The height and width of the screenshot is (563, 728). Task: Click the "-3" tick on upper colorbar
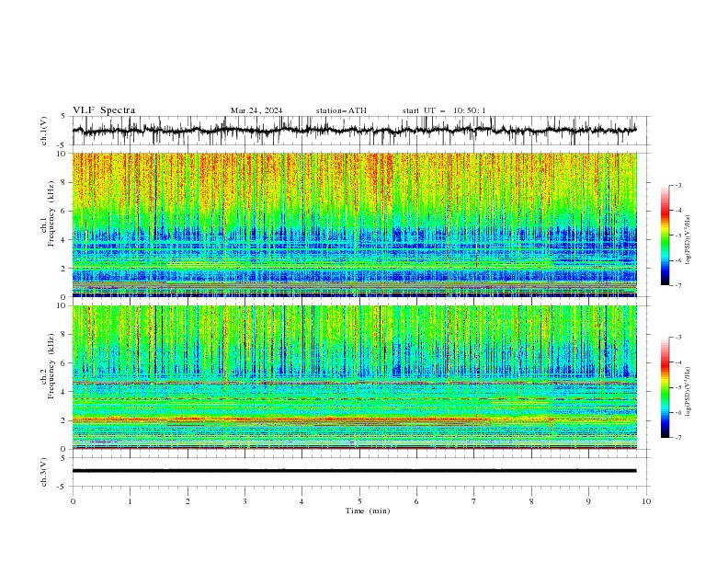[678, 185]
